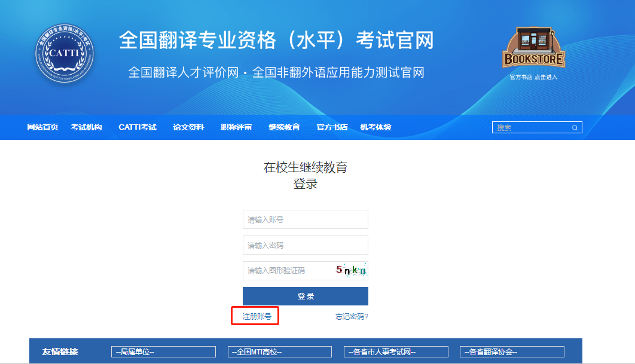Go to 官方书店 in navigation
This screenshot has width=635, height=364.
point(332,127)
